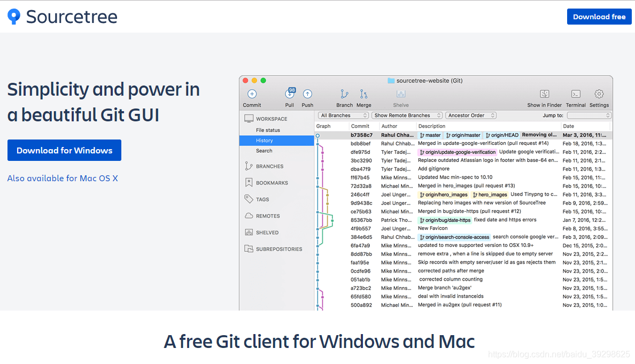
Task: Open the Jump to dropdown
Action: (x=589, y=115)
